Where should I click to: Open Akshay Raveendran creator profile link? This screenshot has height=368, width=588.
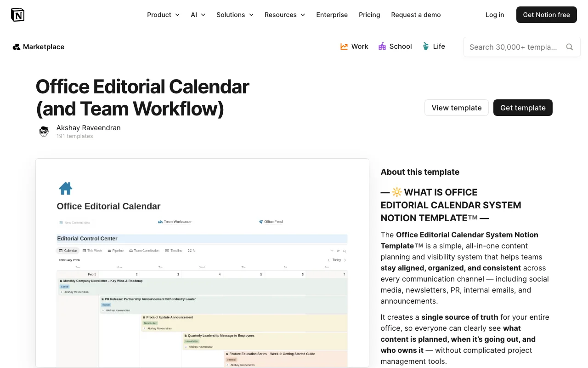tap(89, 128)
